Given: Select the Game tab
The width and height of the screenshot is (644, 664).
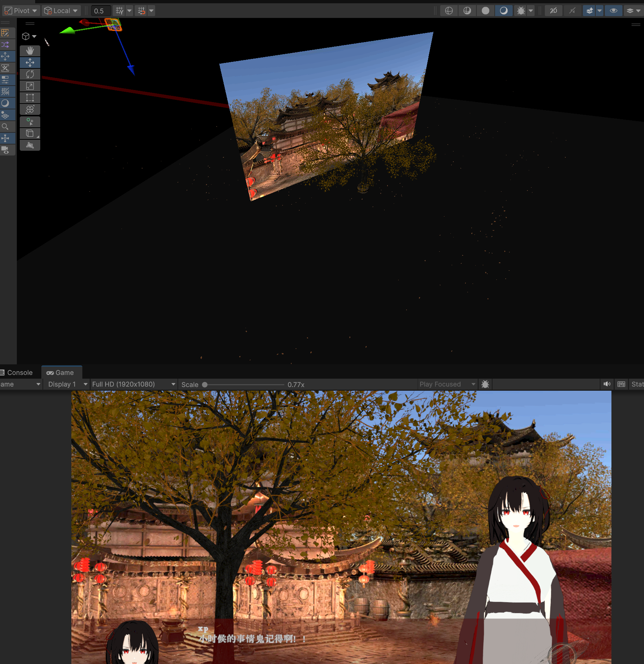Looking at the screenshot, I should [x=61, y=372].
